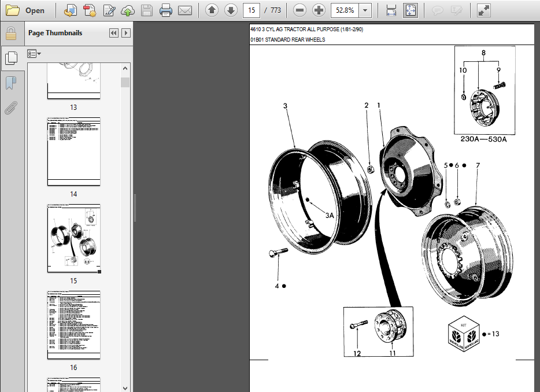
Task: Click the upload to cloud icon
Action: tap(127, 10)
